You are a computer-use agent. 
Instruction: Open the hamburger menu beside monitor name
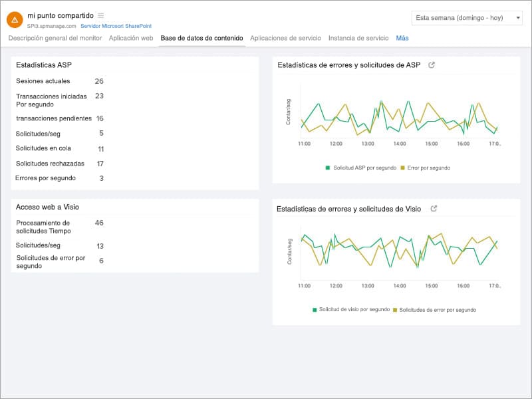pos(101,15)
